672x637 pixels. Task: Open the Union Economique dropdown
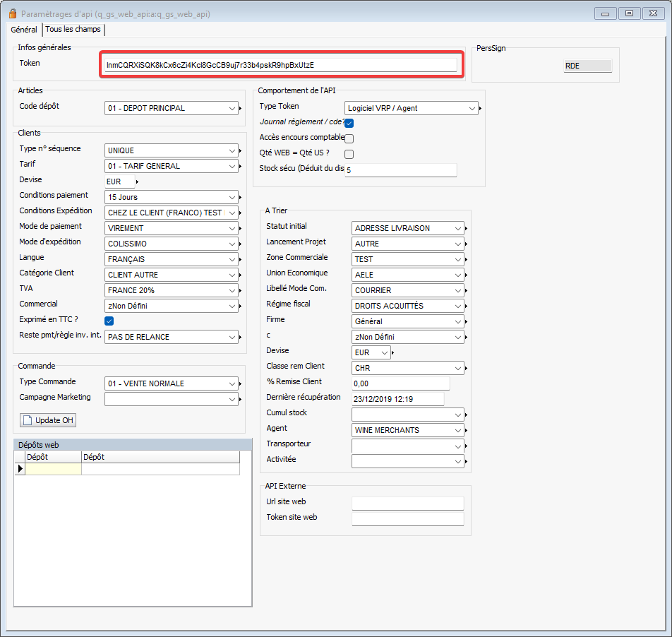coord(458,275)
